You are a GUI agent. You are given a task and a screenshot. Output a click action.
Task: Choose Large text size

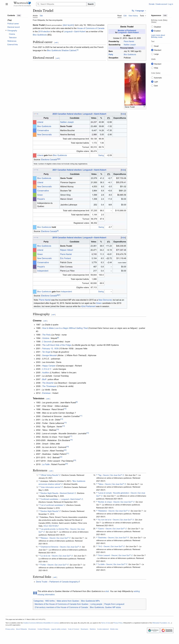[152, 54]
